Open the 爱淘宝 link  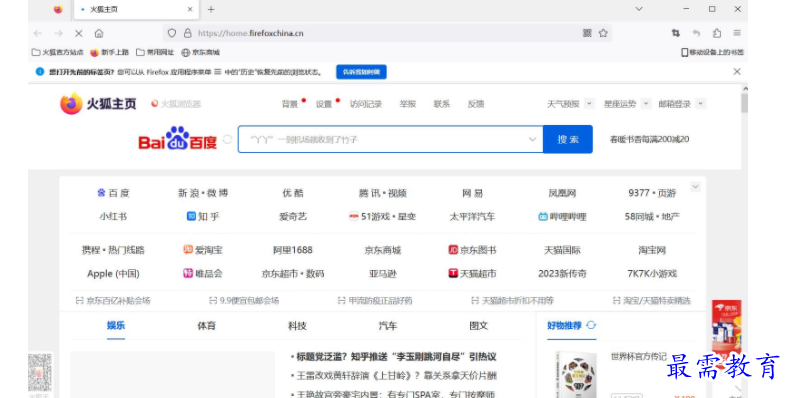(203, 250)
